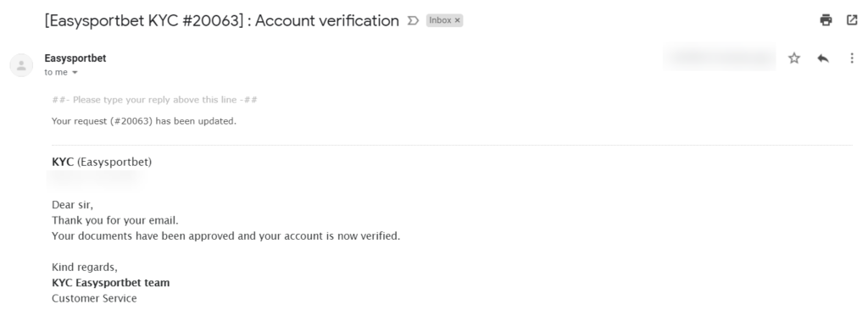Expand recipient details arrow next to 'to me'

pos(75,73)
